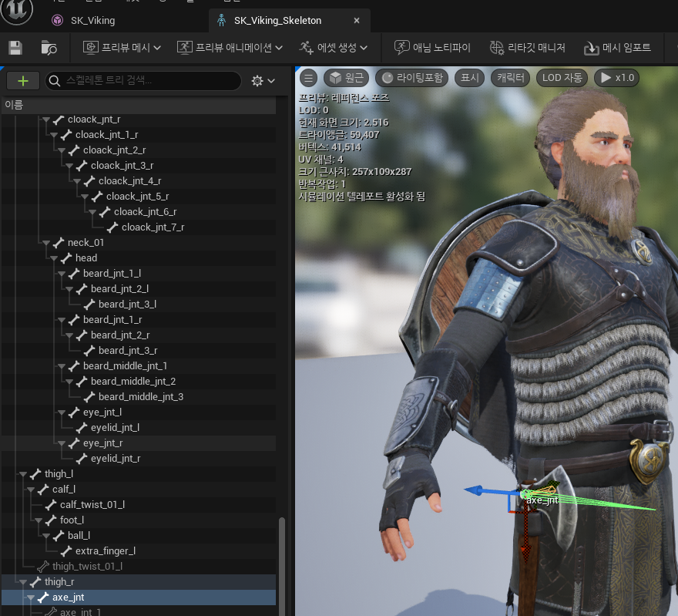This screenshot has height=616, width=678.
Task: Click the bone icon beside cloack_jnt_6_r
Action: point(105,212)
